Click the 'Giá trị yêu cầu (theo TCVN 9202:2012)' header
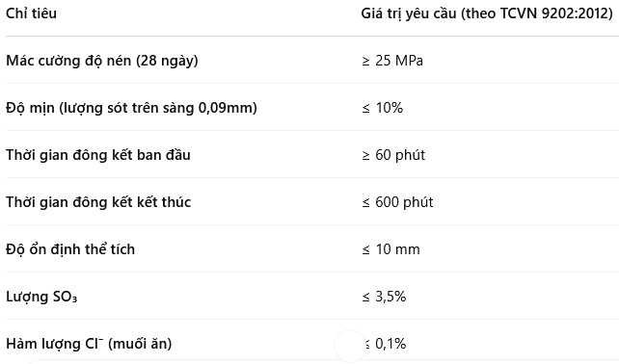The width and height of the screenshot is (619, 364). coord(487,13)
